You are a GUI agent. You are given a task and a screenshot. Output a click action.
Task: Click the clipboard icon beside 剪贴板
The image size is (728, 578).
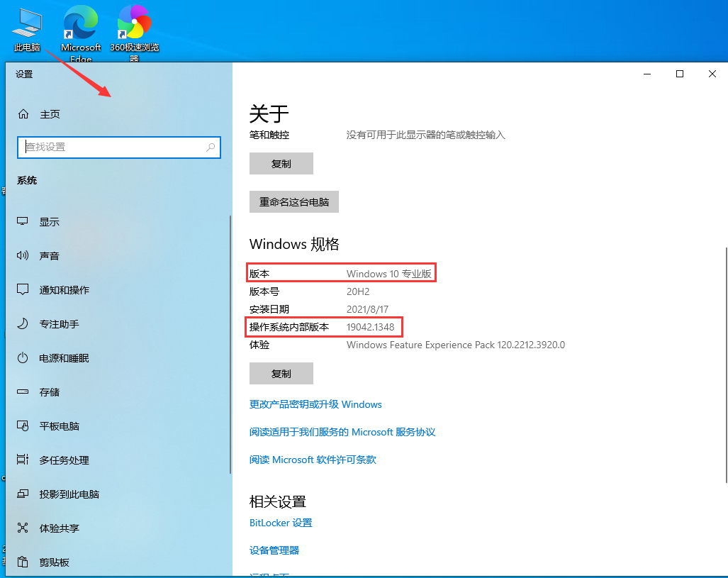coord(22,562)
